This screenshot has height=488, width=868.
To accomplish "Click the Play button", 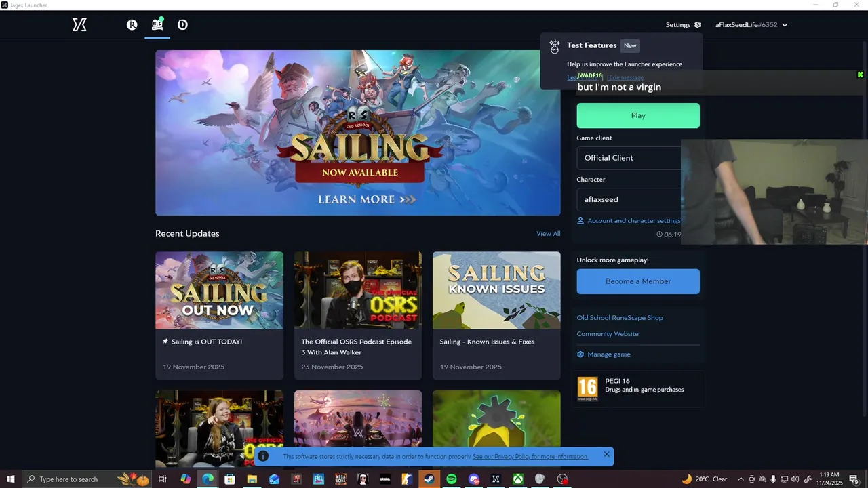I will coord(638,115).
